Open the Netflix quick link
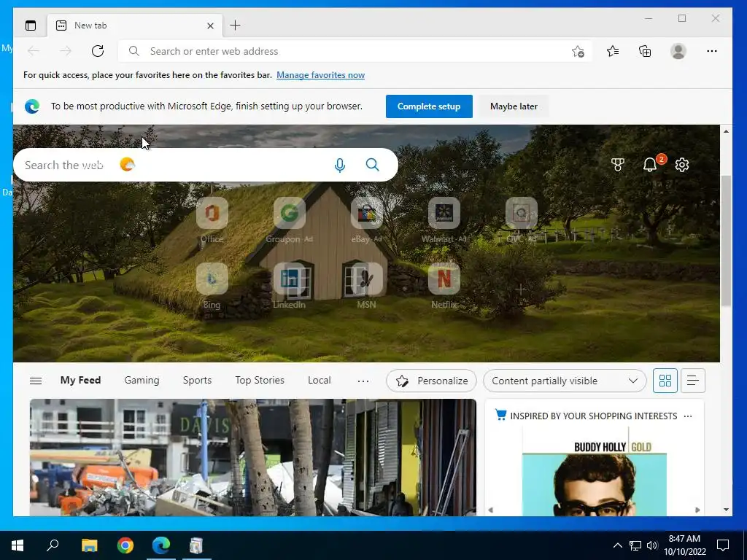The image size is (747, 560). point(444,286)
